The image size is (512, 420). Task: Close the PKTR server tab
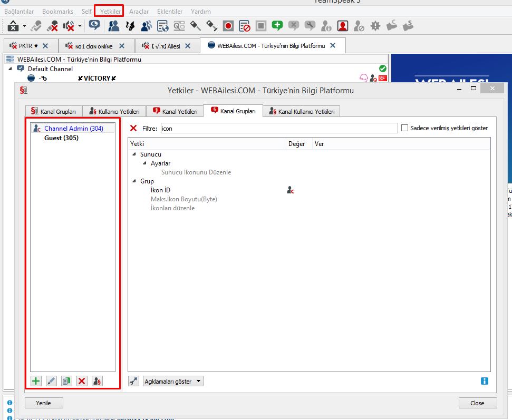(45, 46)
